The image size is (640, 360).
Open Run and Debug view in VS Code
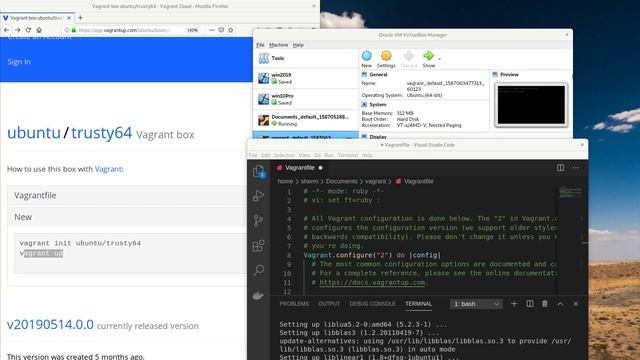pos(258,196)
